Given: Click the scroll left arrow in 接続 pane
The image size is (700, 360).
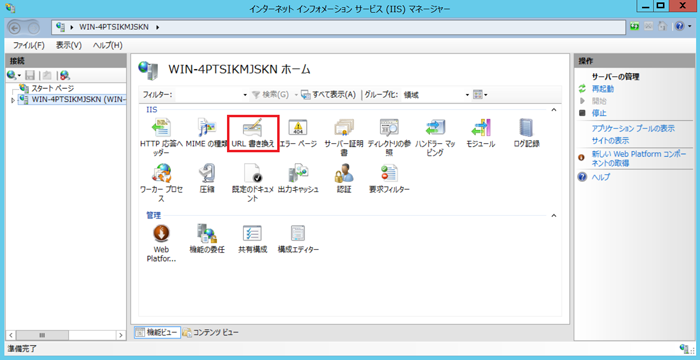Looking at the screenshot, I should 11,335.
